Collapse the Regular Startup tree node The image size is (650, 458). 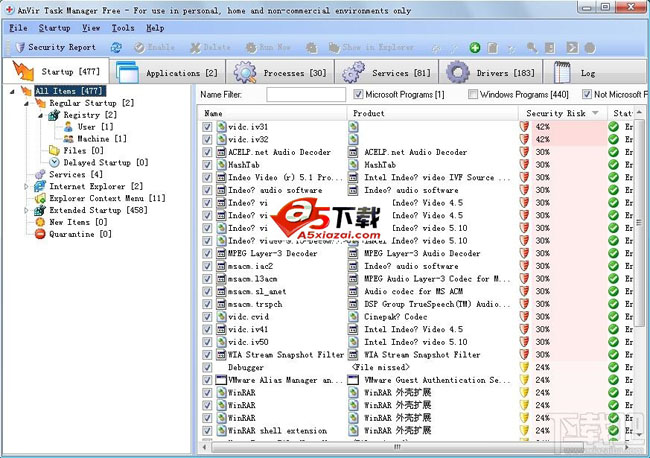26,103
